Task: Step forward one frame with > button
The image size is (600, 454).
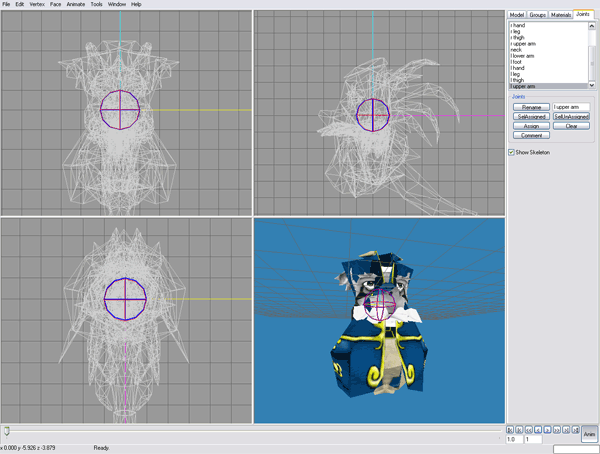Action: [547, 430]
